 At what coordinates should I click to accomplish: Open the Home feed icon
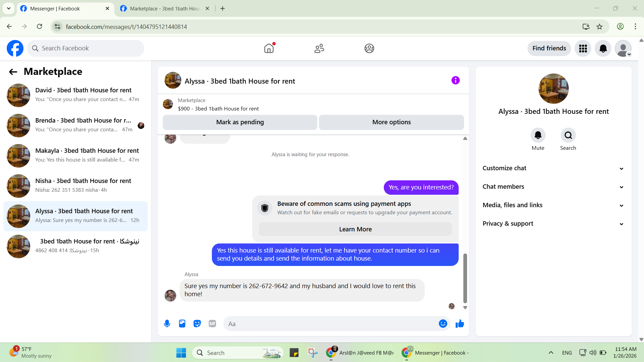click(269, 48)
